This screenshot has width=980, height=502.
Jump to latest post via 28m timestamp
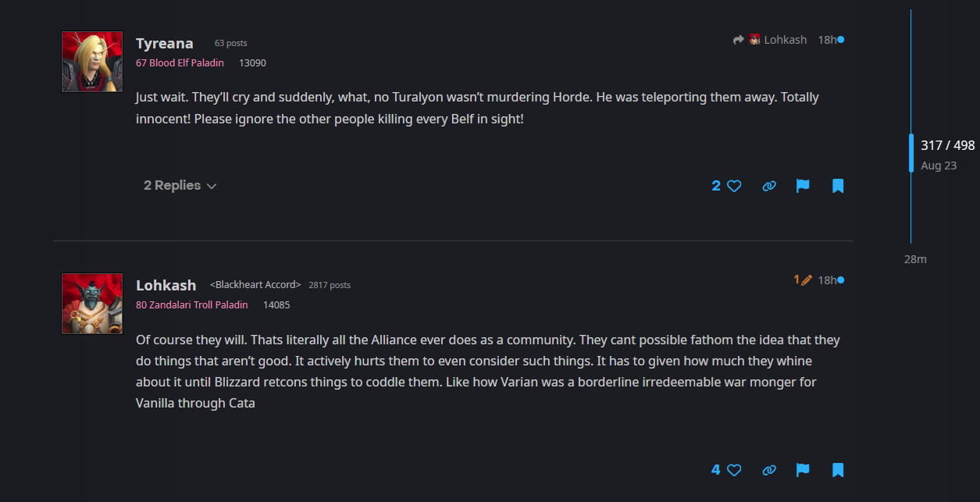[915, 259]
